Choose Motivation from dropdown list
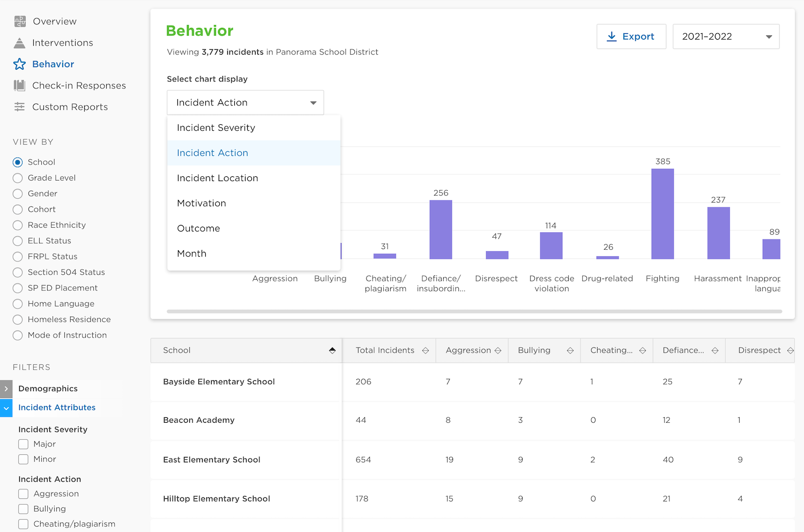Image resolution: width=804 pixels, height=532 pixels. [254, 203]
